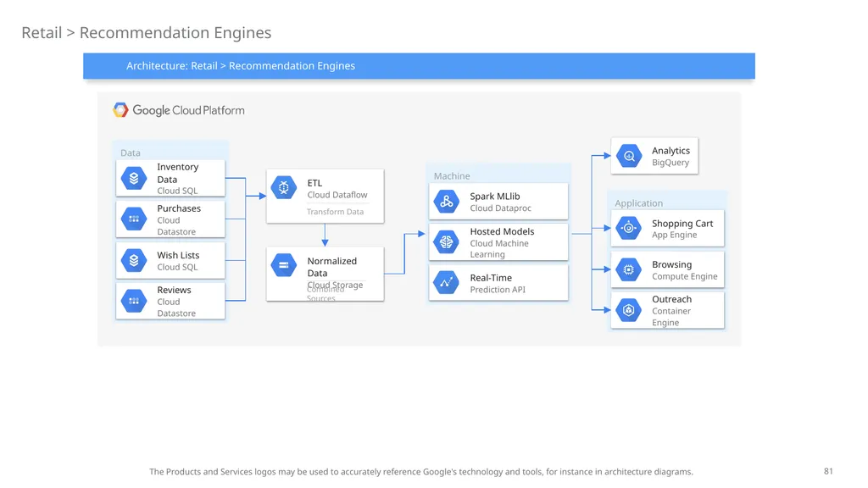The image size is (868, 488).
Task: Click the 'Container Engine' subtitle
Action: [x=671, y=317]
